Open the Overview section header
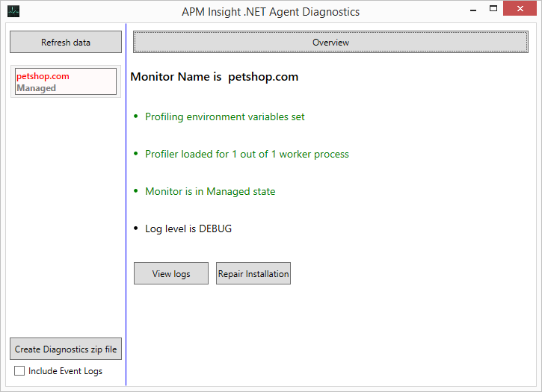Viewport: 542px width, 392px height. 330,43
